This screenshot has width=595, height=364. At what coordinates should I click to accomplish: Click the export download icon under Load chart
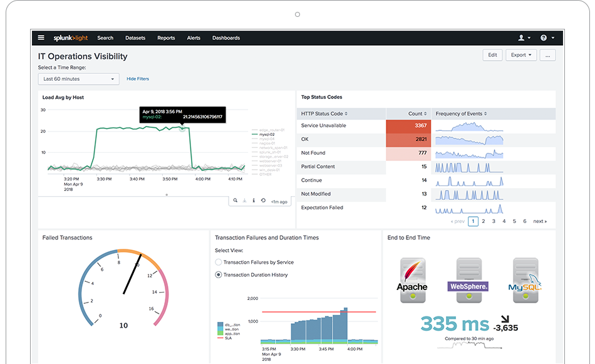pyautogui.click(x=244, y=201)
